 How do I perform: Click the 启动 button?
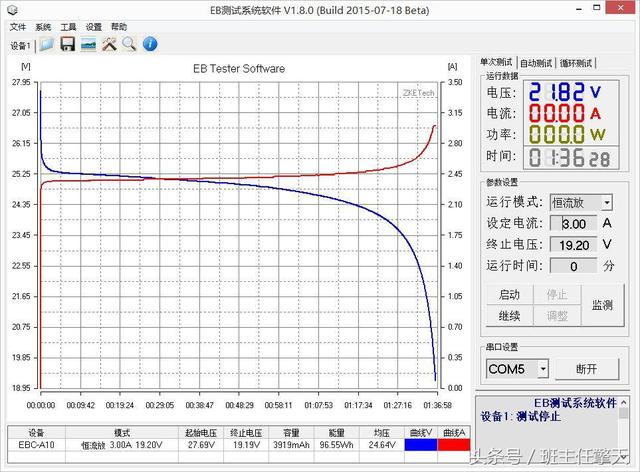point(509,294)
